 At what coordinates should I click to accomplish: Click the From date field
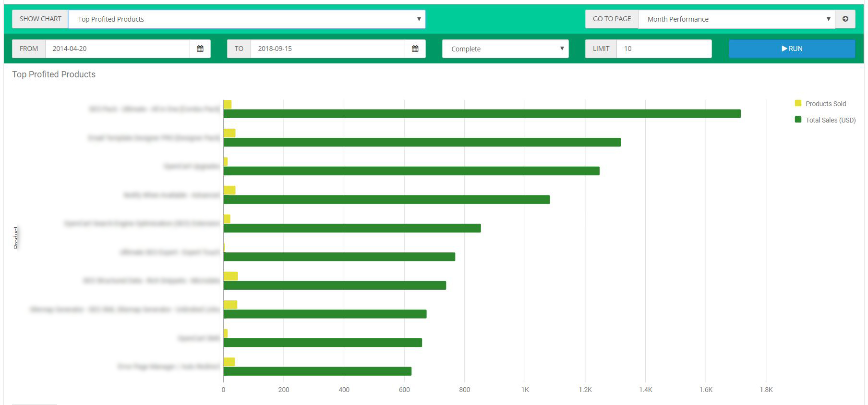tap(118, 49)
